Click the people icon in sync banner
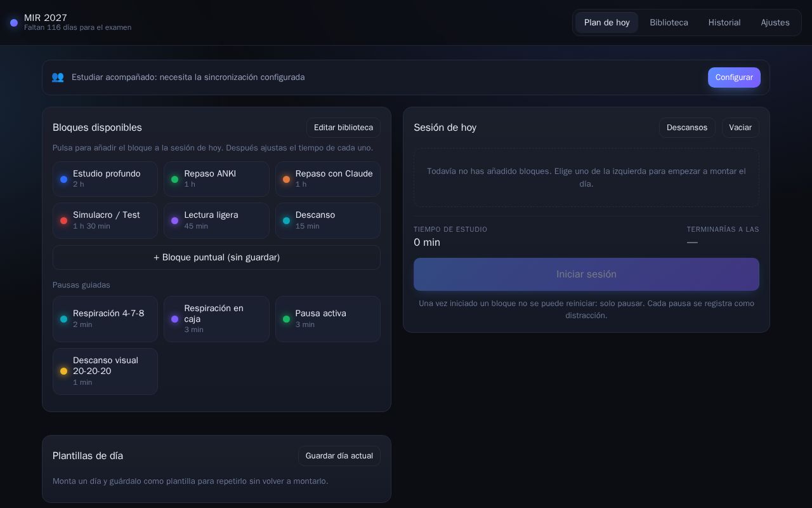The image size is (812, 508). 58,77
